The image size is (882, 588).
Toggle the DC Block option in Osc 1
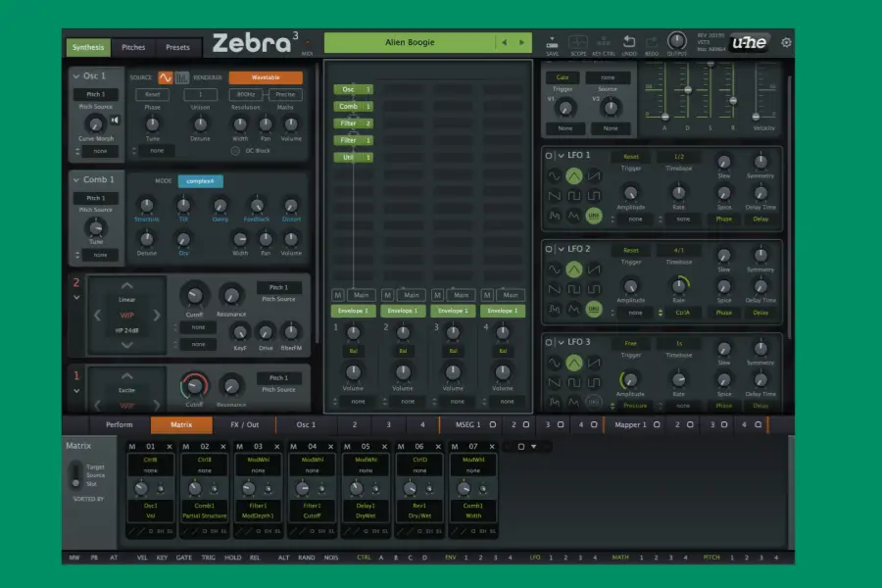pos(235,151)
